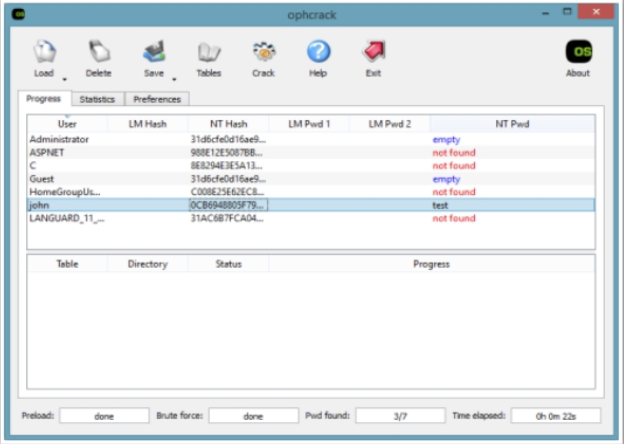
Task: Open the Help icon
Action: point(318,52)
